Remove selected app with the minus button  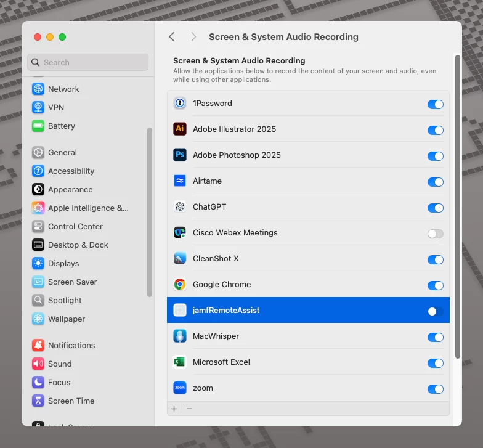click(190, 409)
